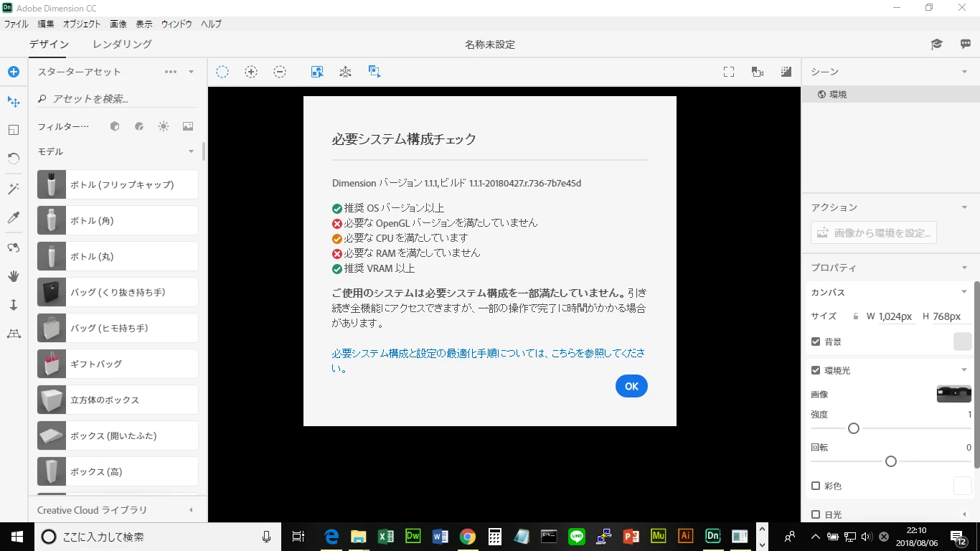Screen dimensions: 980x551
Task: Collapse the アクション panel
Action: tap(964, 207)
